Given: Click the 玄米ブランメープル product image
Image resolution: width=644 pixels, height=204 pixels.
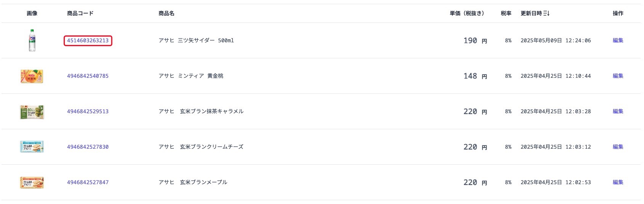Looking at the screenshot, I should tap(32, 182).
